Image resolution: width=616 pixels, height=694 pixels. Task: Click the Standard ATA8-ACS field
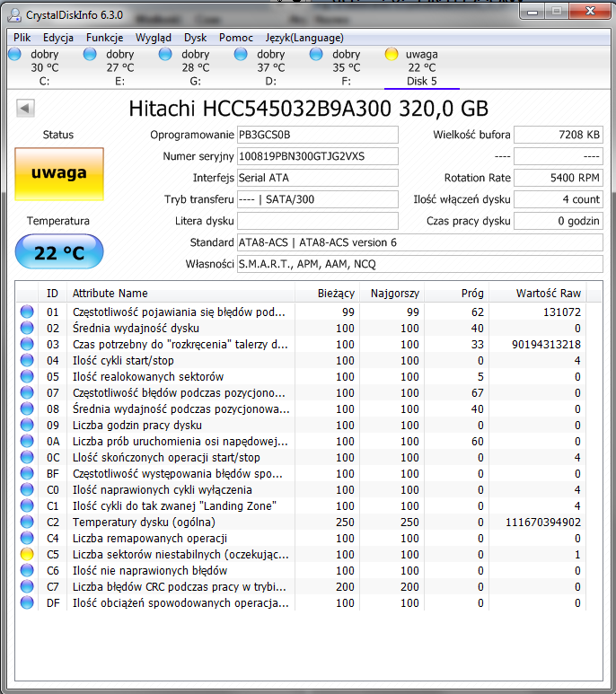(x=420, y=242)
